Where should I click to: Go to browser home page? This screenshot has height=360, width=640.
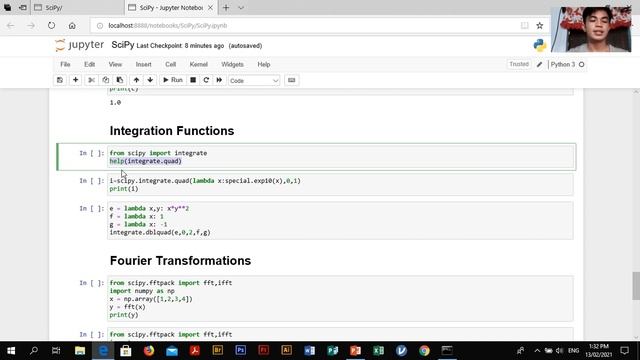tap(72, 25)
